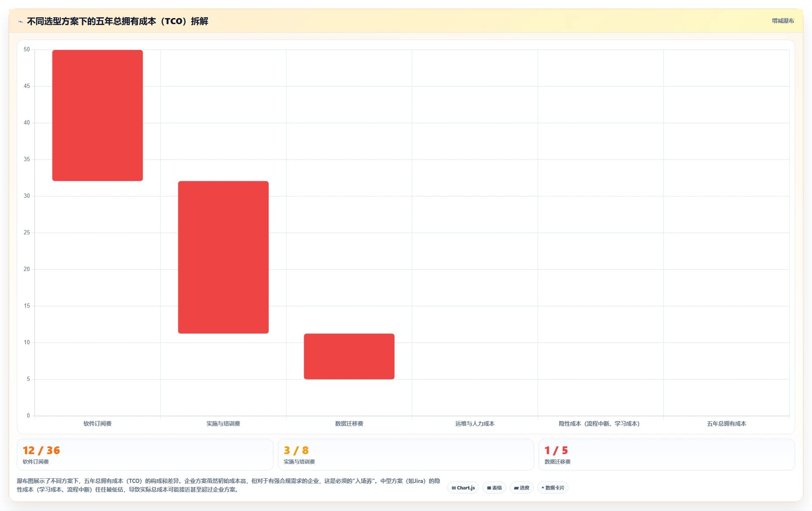812x511 pixels.
Task: Click the 进度 tag pill
Action: click(522, 488)
